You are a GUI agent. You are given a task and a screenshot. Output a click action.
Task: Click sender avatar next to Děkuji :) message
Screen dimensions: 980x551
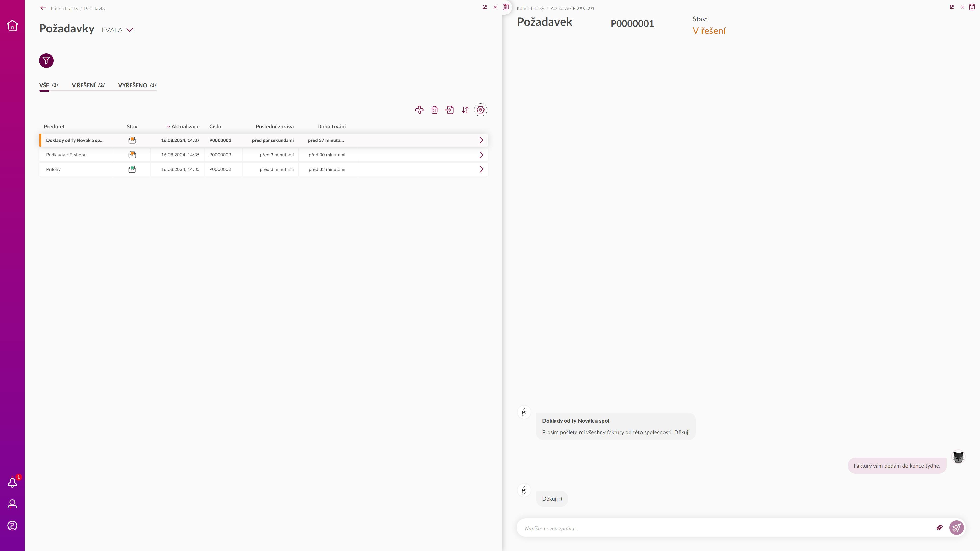tap(524, 491)
